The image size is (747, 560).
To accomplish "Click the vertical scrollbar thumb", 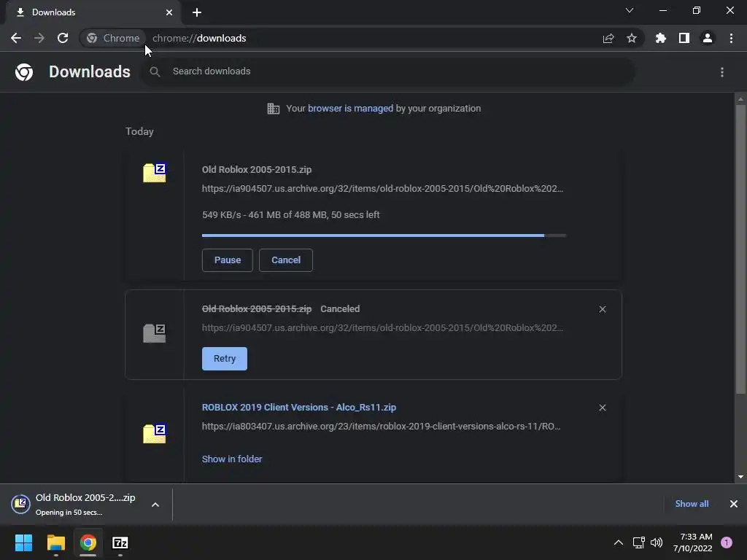I will (x=740, y=249).
